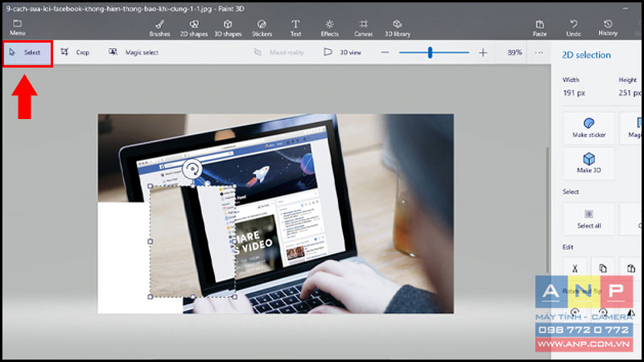Image resolution: width=644 pixels, height=362 pixels.
Task: Click the rotation handle above the selection
Action: point(192,169)
